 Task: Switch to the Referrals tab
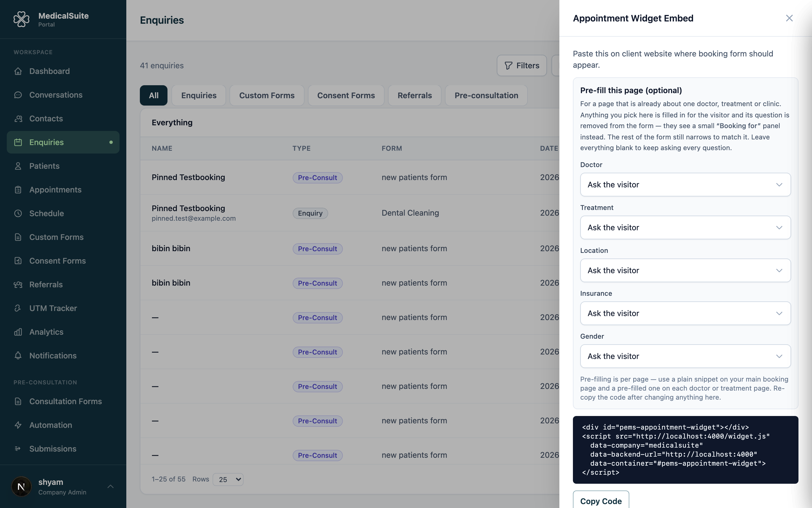[415, 95]
